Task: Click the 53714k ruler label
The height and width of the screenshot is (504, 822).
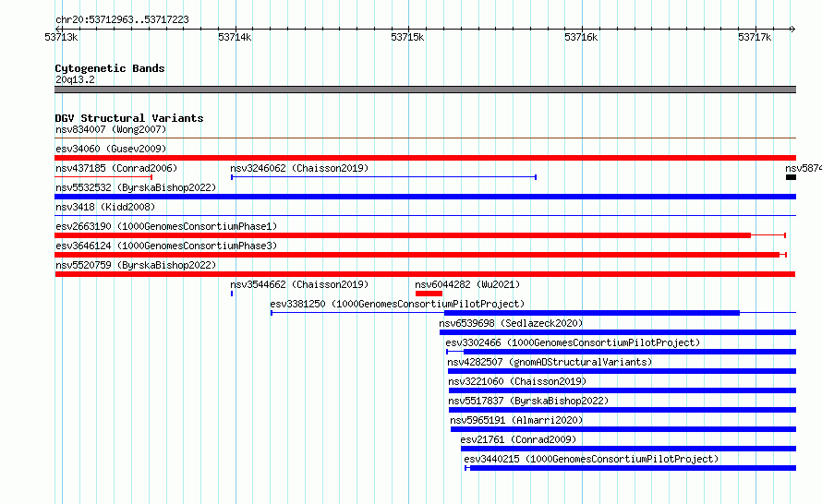Action: point(235,37)
